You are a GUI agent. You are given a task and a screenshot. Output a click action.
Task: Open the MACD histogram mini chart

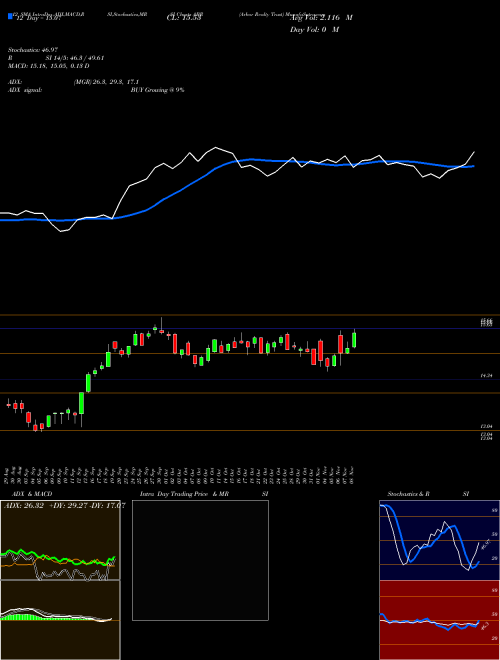click(x=60, y=620)
